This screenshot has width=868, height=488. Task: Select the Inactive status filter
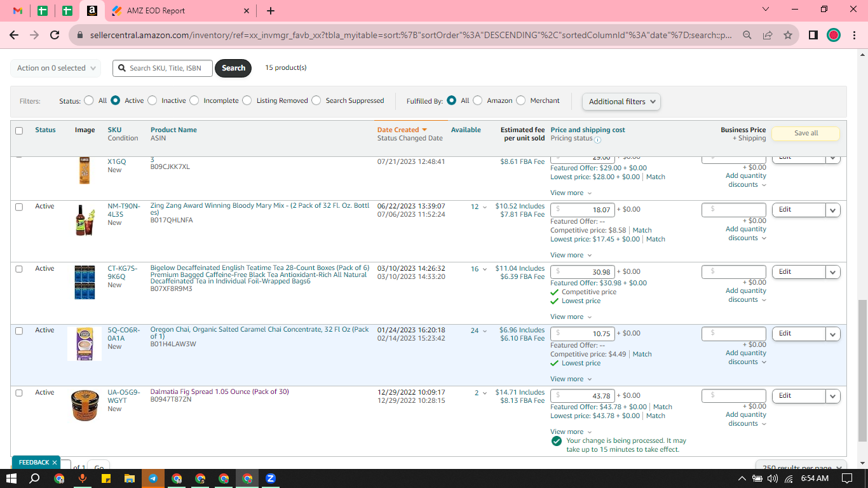pos(152,100)
